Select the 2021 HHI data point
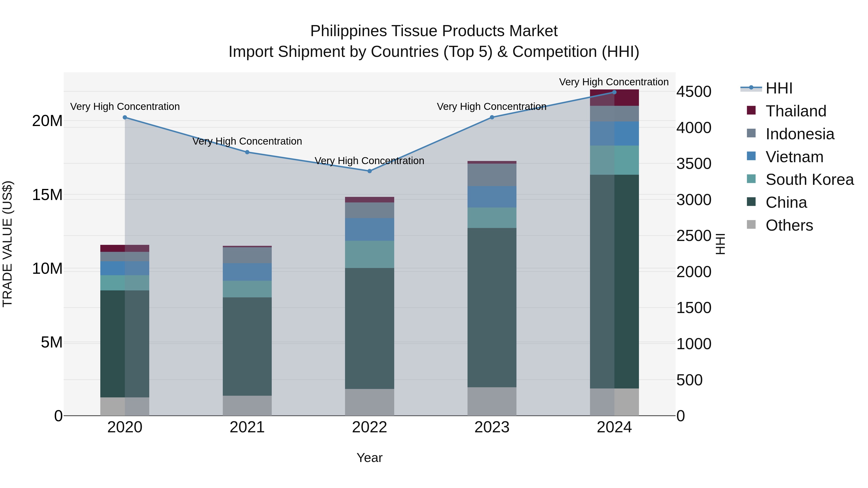The width and height of the screenshot is (868, 488). click(x=247, y=152)
